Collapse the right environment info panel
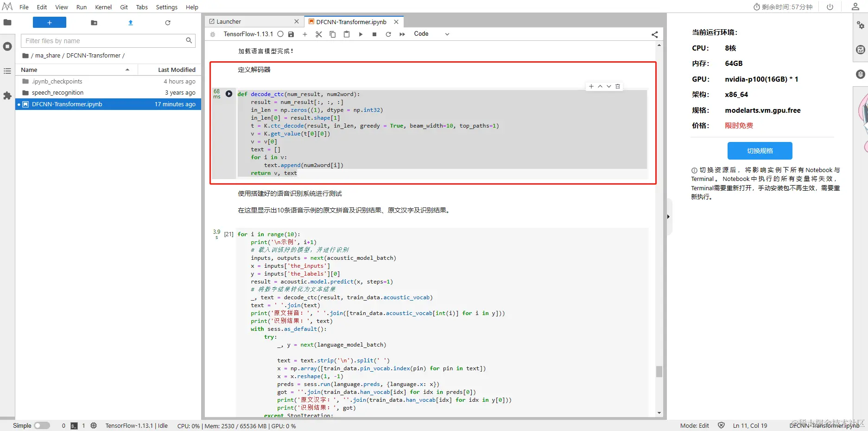The image size is (868, 431). 668,217
